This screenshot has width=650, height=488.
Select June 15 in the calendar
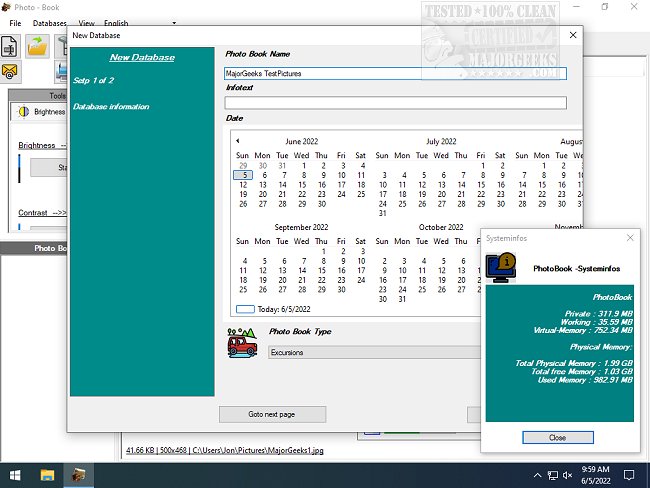pos(302,185)
